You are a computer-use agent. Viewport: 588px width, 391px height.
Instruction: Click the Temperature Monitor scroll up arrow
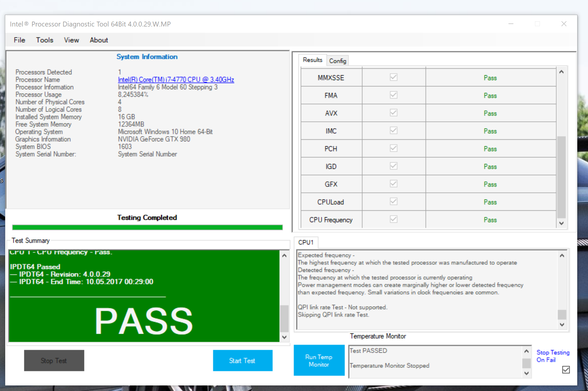(526, 351)
